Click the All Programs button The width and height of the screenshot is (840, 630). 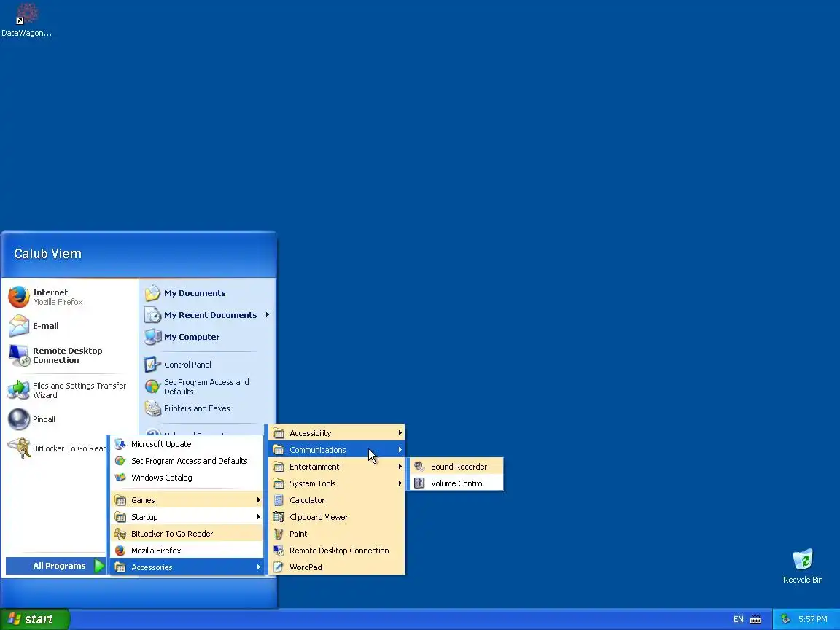pos(55,566)
